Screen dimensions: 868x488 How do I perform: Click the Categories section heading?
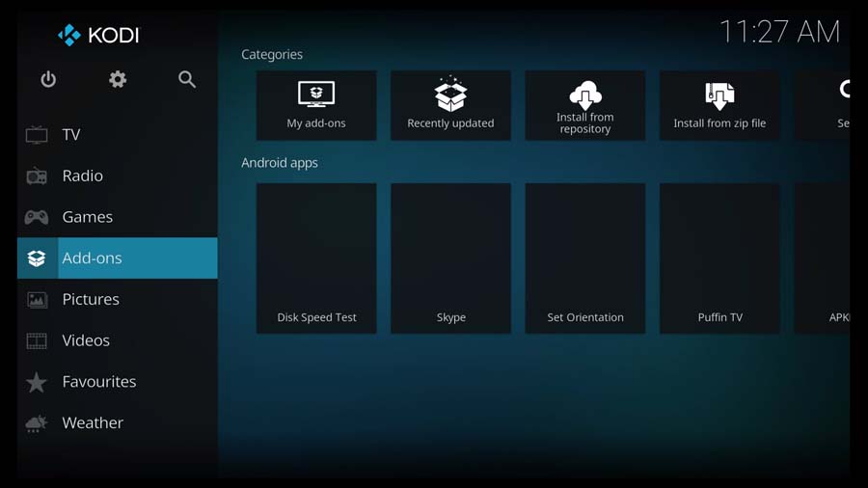coord(272,55)
